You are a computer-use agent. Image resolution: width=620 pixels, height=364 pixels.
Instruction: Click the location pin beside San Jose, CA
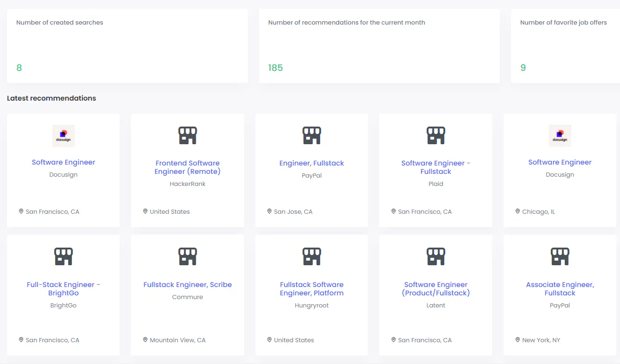point(269,211)
